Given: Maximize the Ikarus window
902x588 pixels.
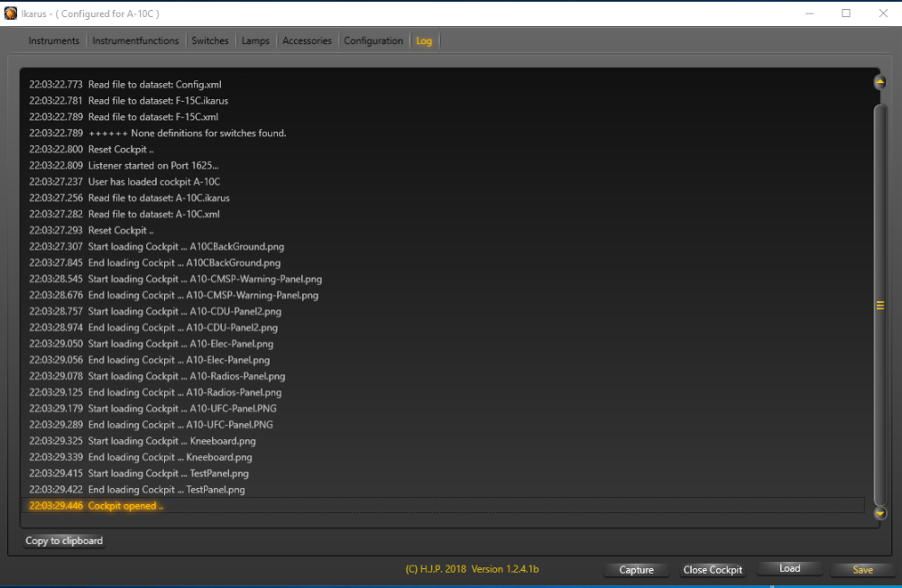Looking at the screenshot, I should coord(846,14).
